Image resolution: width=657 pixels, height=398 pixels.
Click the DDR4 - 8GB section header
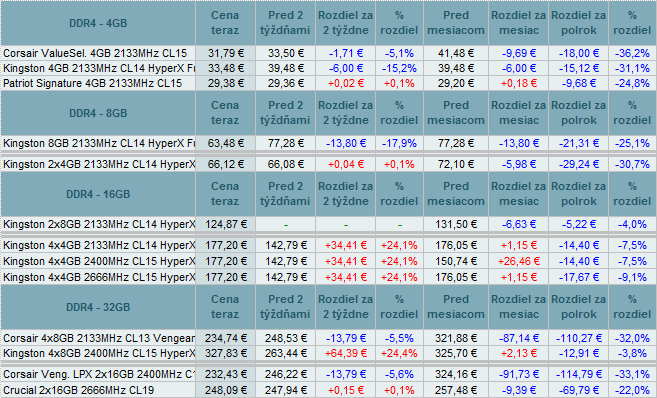pos(98,113)
